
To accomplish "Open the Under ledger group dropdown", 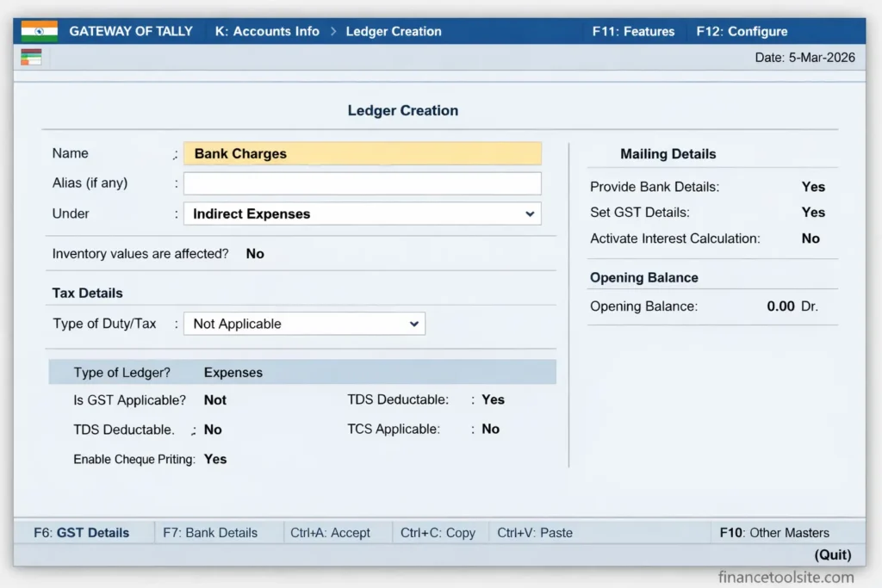I will 362,214.
